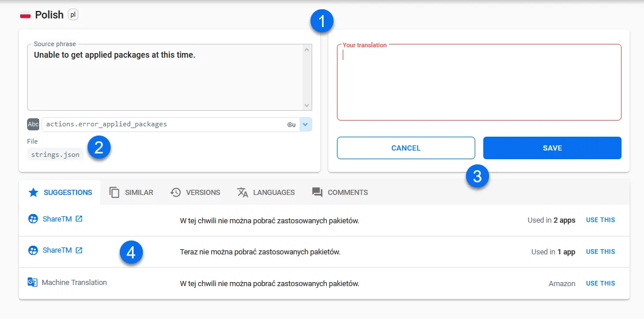Image resolution: width=644 pixels, height=319 pixels.
Task: Open the VERSIONS tab
Action: pyautogui.click(x=195, y=193)
